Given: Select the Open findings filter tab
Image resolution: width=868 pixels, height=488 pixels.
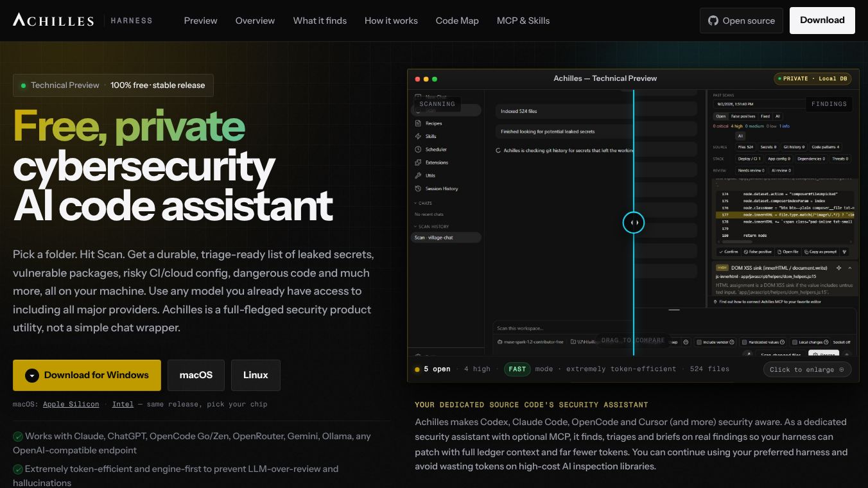Looking at the screenshot, I should (x=720, y=116).
